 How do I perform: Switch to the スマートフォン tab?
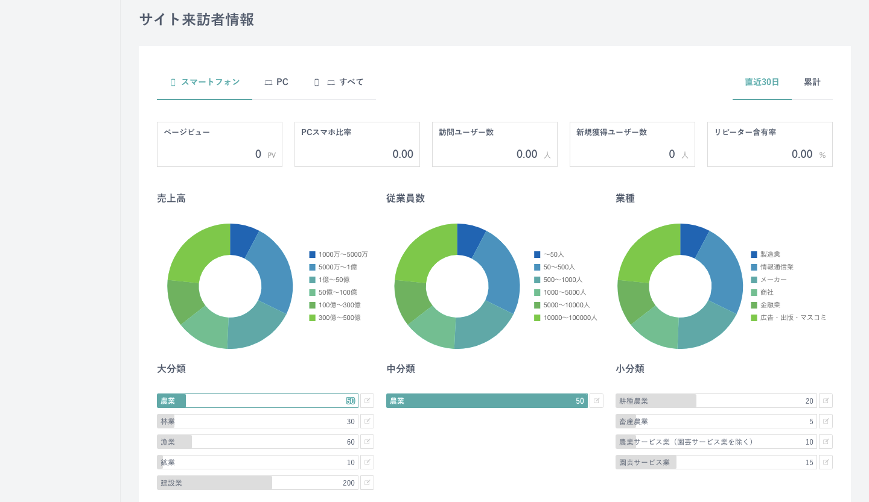point(205,82)
